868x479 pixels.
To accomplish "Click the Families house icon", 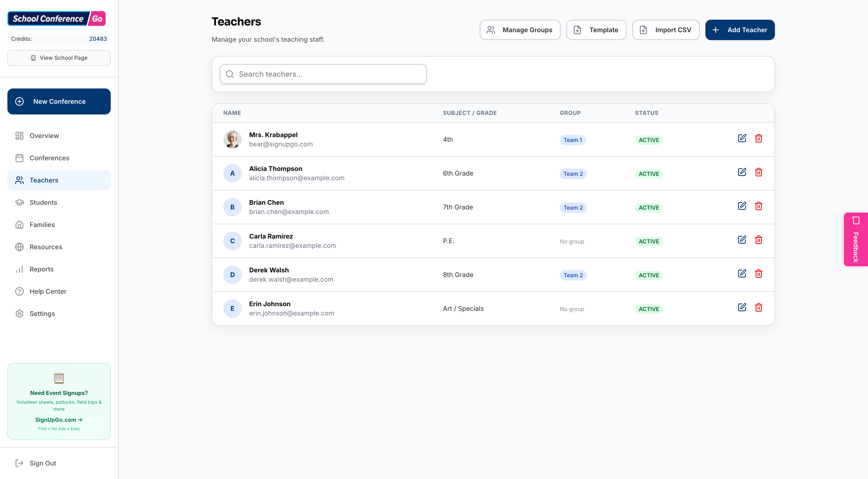I will tap(19, 224).
